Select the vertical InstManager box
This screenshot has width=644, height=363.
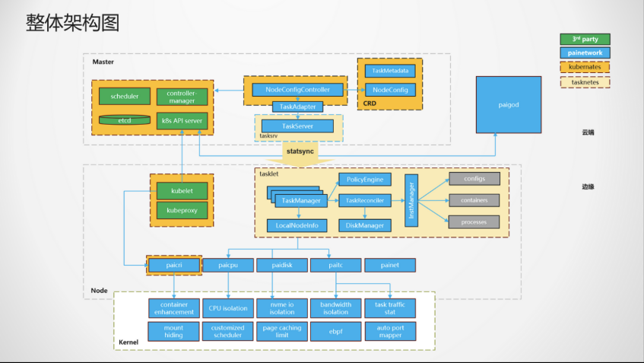click(x=411, y=201)
